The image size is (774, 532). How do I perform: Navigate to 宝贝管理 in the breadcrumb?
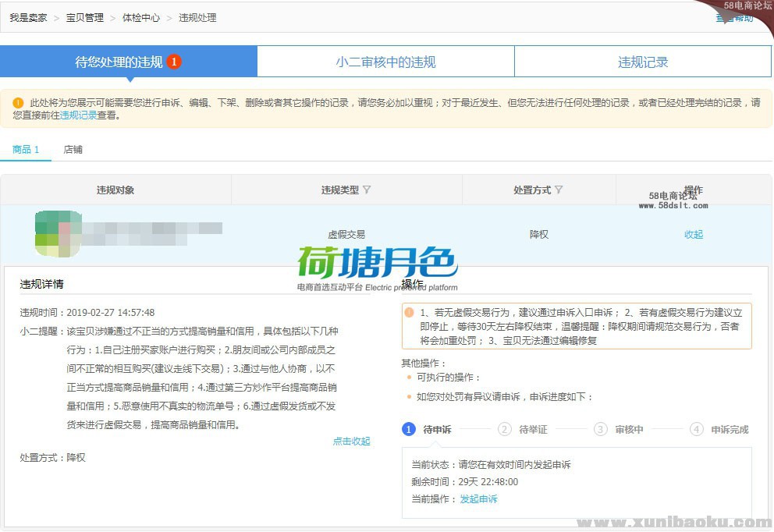(x=84, y=17)
